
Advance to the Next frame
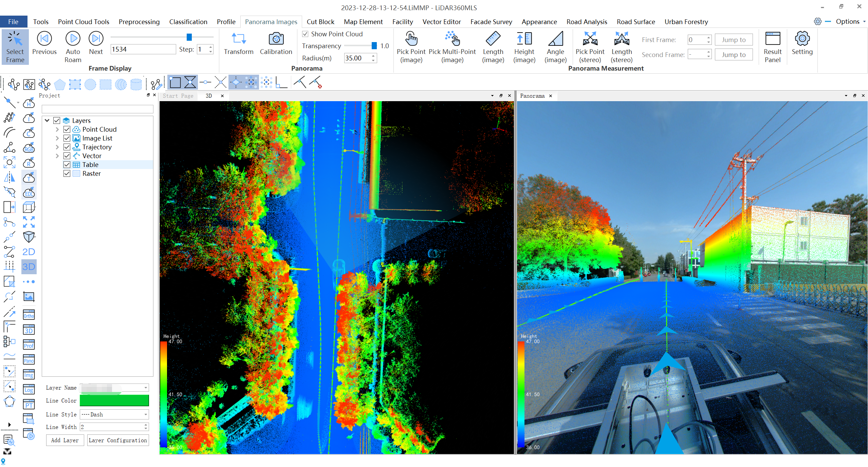click(x=96, y=43)
